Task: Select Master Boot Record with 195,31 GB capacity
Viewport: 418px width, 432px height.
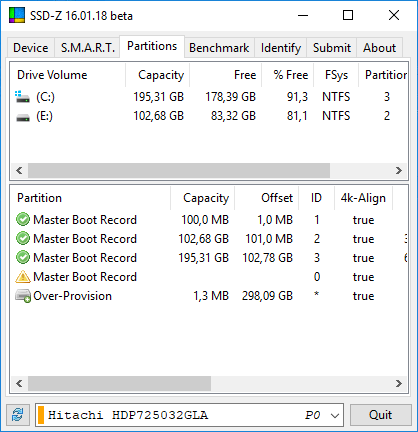Action: [209, 258]
